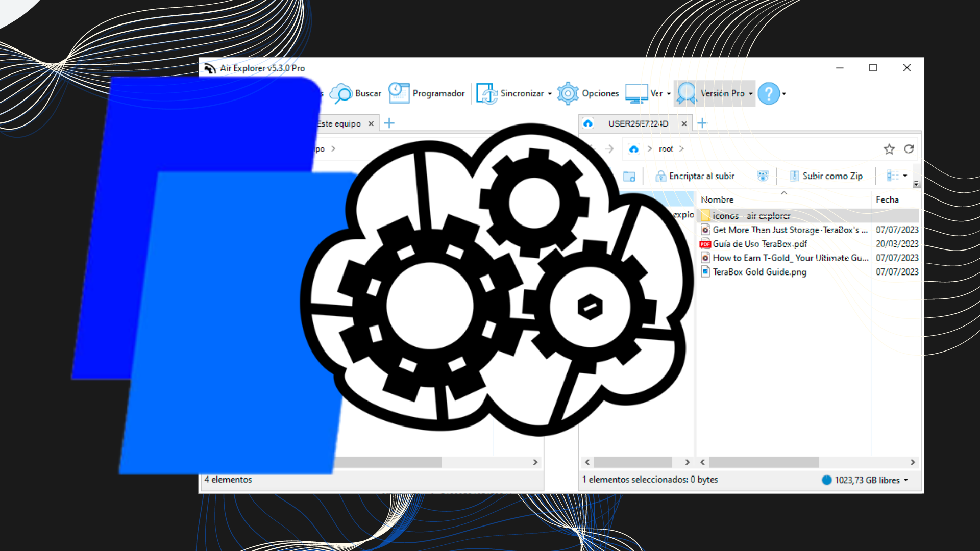Viewport: 980px width, 551px height.
Task: Select TeraBox Gold Guide.png
Action: 809,272
